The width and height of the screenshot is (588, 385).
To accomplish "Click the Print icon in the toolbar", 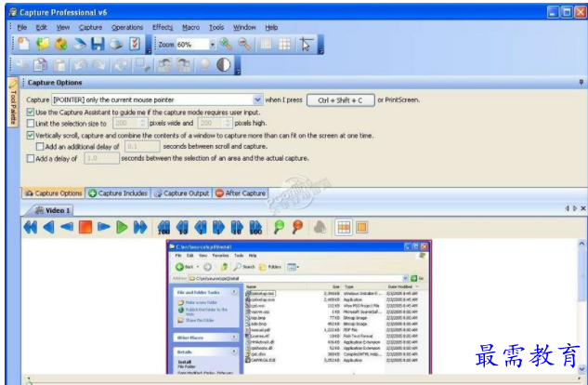I will pyautogui.click(x=116, y=44).
